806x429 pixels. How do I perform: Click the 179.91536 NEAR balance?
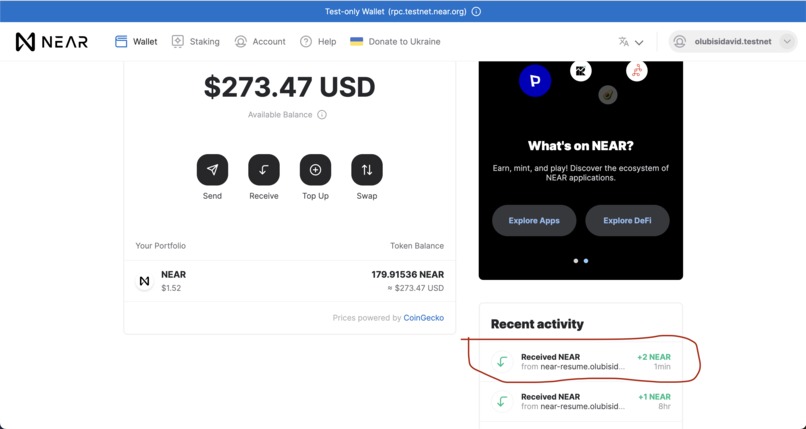(x=408, y=274)
